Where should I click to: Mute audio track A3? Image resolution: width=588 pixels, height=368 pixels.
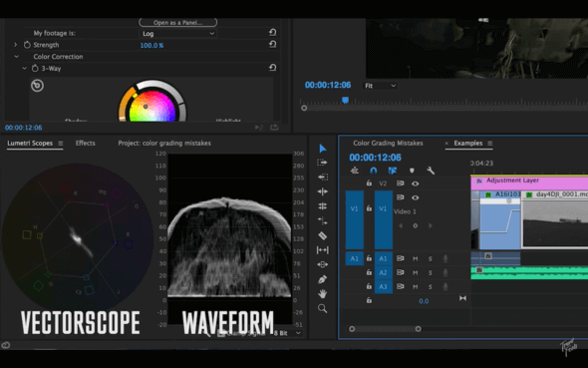coord(416,287)
